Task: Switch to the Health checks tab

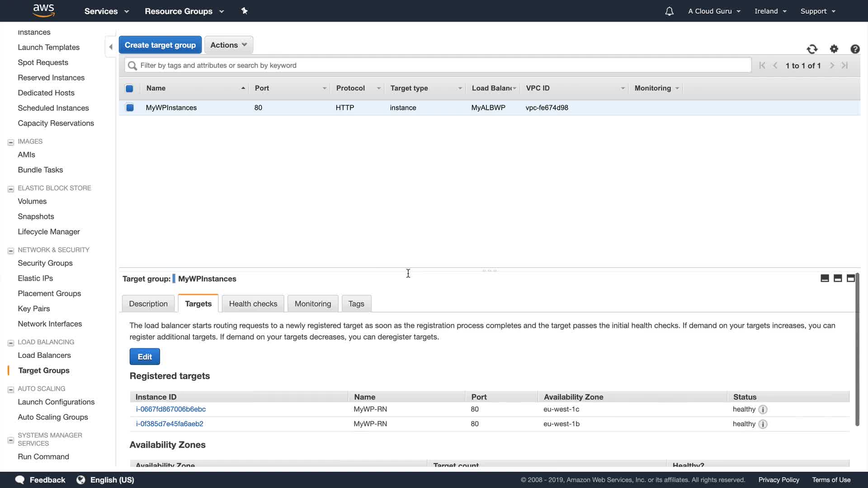Action: tap(253, 304)
